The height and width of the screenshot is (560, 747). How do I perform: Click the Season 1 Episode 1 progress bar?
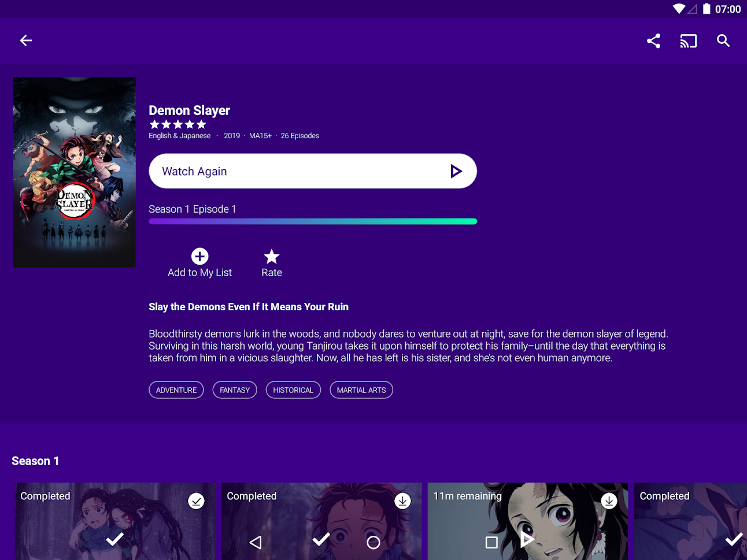(312, 221)
